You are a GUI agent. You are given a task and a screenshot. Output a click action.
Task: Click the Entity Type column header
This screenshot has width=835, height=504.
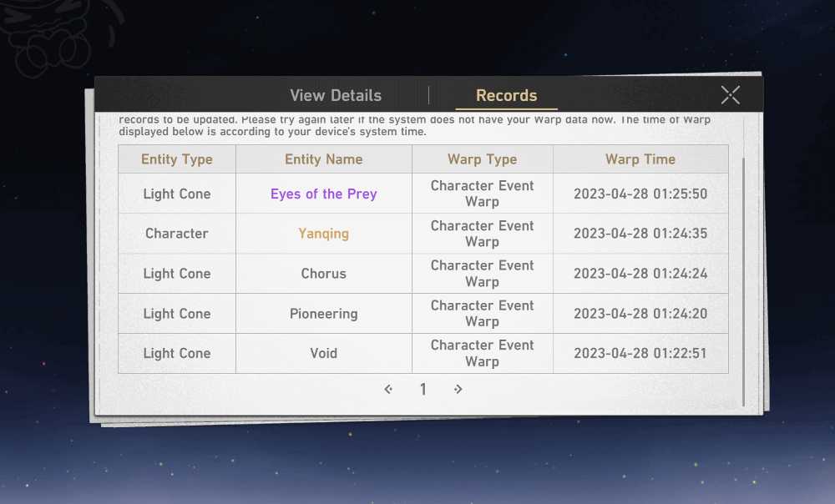click(177, 159)
